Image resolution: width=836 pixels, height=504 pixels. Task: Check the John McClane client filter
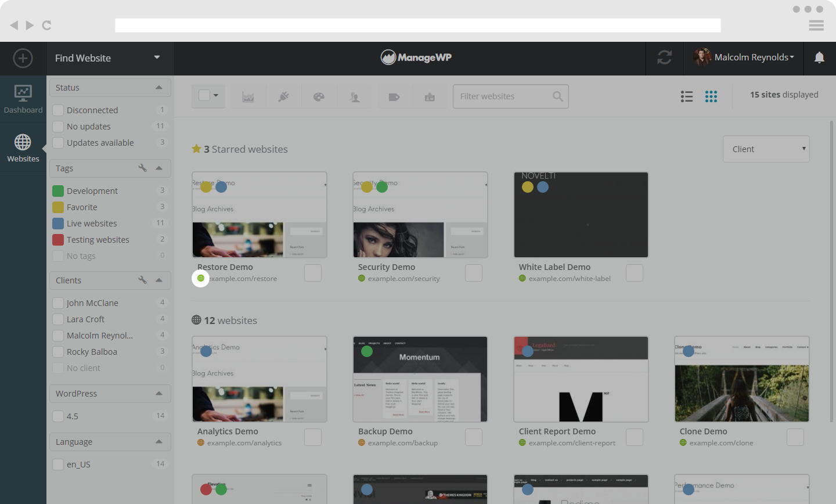click(x=58, y=303)
